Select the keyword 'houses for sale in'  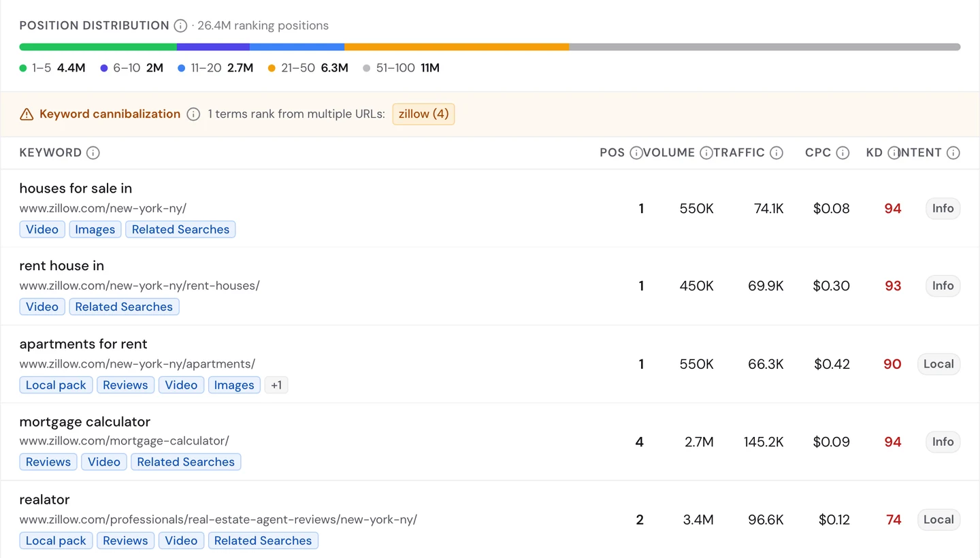pyautogui.click(x=76, y=188)
